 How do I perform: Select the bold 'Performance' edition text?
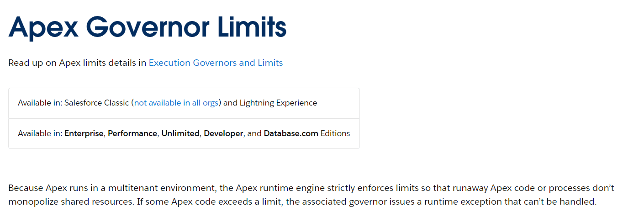coord(132,134)
